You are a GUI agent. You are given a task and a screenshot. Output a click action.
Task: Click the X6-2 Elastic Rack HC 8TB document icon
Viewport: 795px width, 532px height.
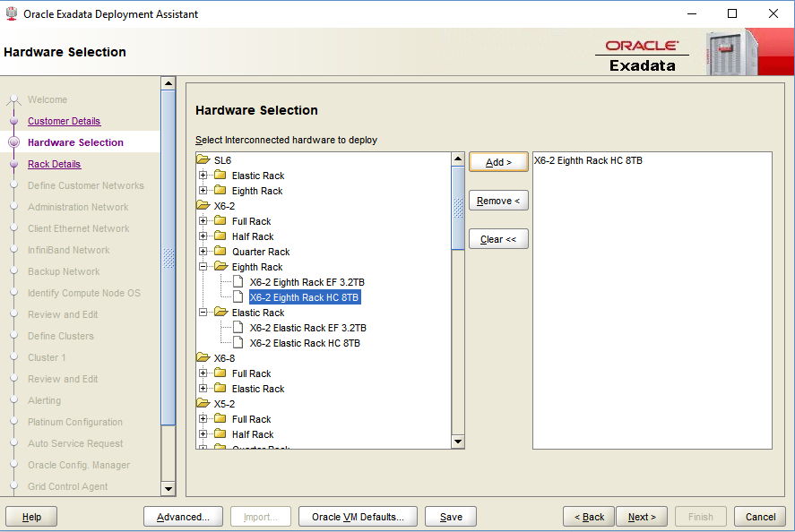pos(238,343)
